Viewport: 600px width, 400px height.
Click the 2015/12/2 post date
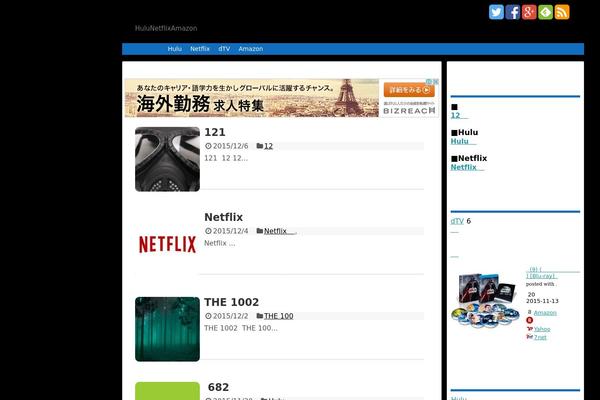point(230,316)
